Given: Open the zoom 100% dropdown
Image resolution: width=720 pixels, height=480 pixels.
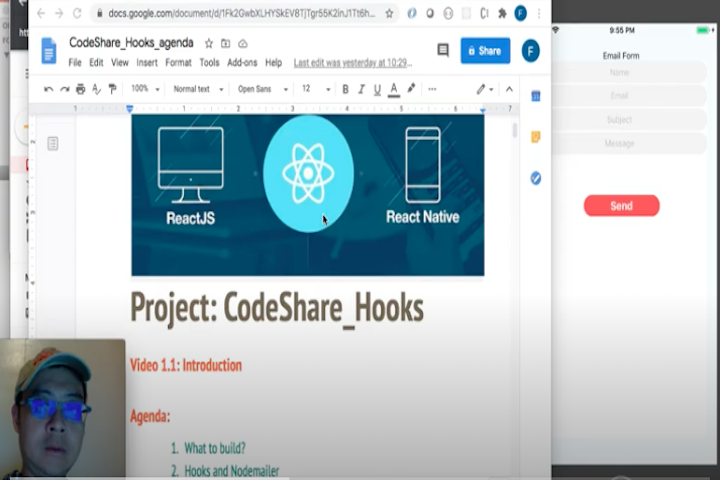Looking at the screenshot, I should tap(145, 89).
